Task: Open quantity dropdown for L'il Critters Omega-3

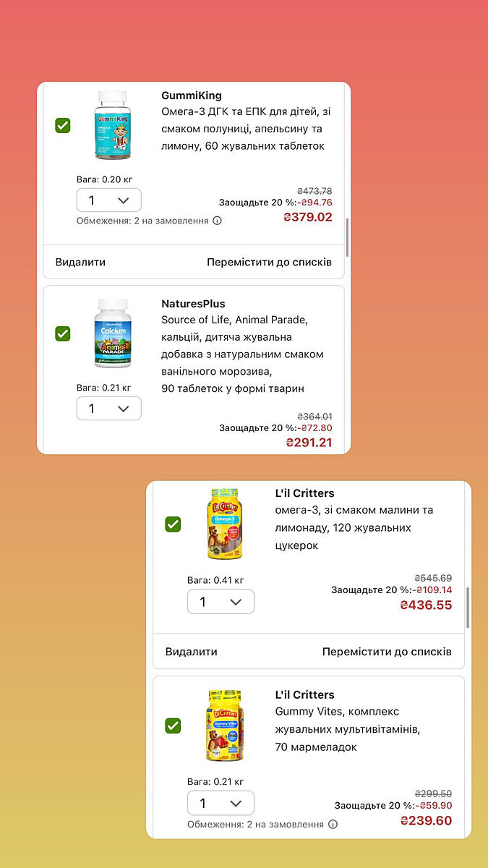Action: tap(221, 602)
